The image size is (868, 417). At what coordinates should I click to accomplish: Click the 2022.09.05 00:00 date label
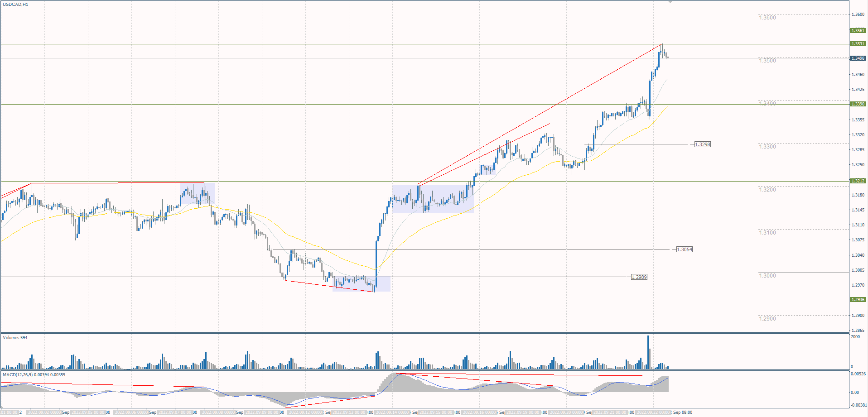88,412
